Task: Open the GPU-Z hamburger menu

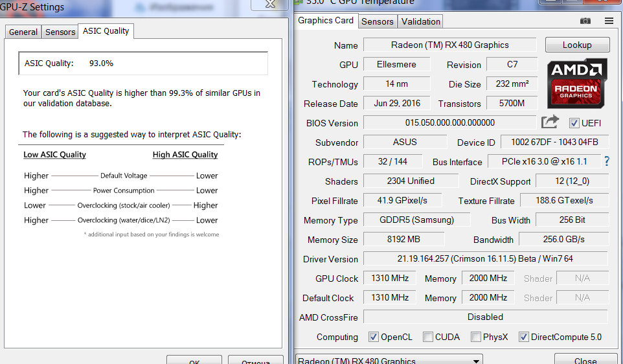Action: (x=609, y=21)
